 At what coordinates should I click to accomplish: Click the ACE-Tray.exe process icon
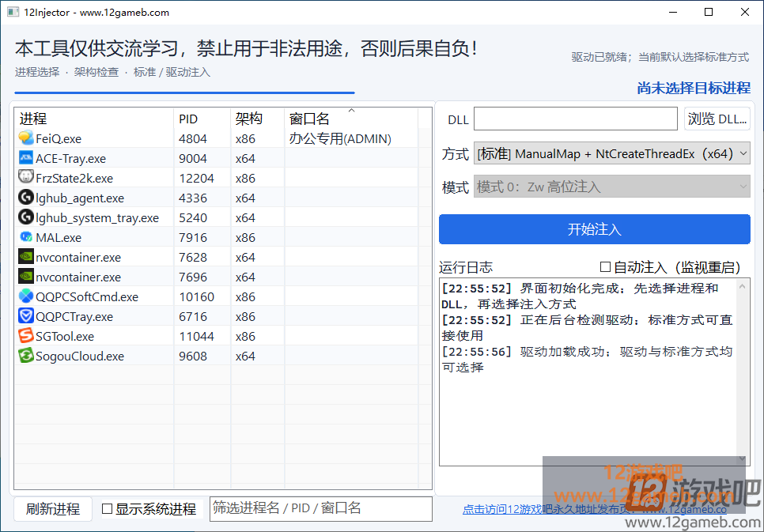coord(26,158)
